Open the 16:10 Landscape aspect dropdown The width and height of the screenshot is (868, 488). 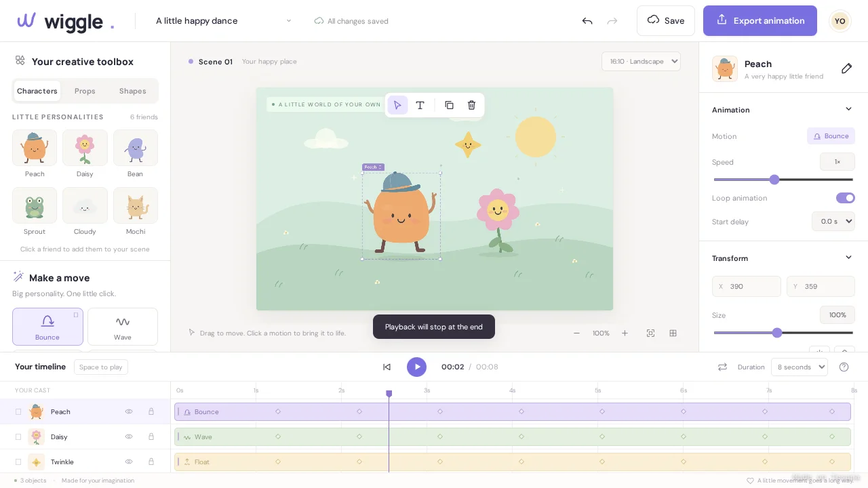point(641,61)
